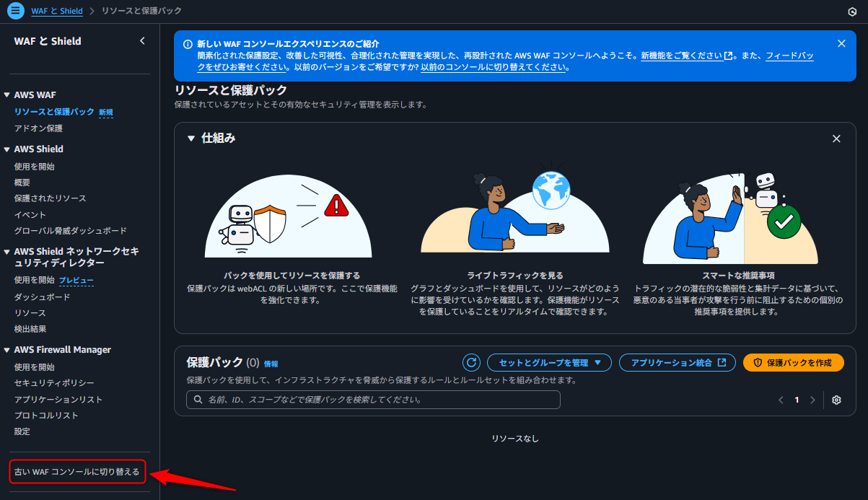Collapse the sidebar with the chevron icon

point(142,41)
